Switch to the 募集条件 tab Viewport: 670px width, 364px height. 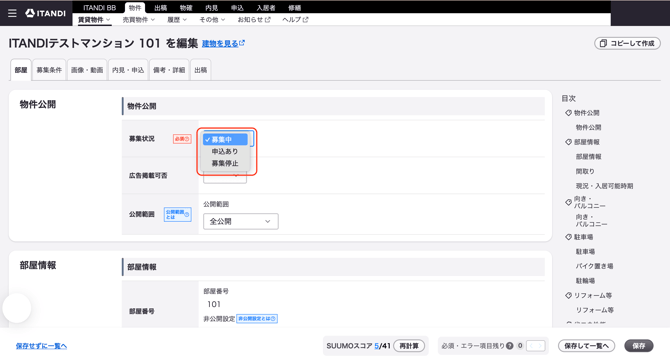[49, 70]
